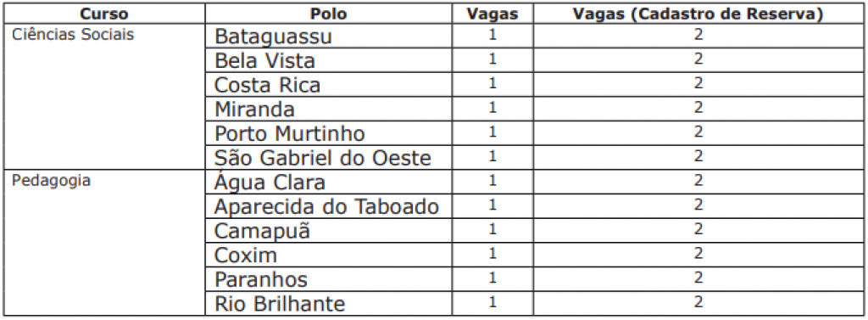Click the Rio Brilhante polo cell
This screenshot has width=868, height=320.
tap(328, 304)
